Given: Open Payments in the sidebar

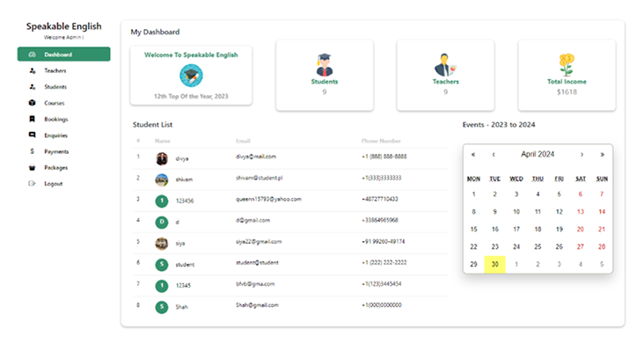Looking at the screenshot, I should tap(63, 151).
